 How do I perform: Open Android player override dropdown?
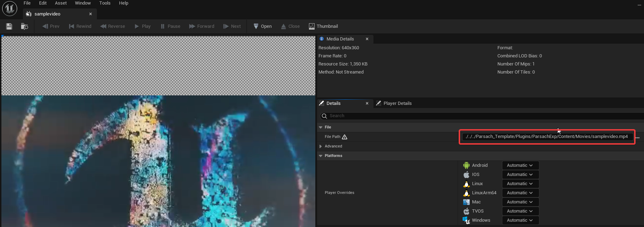pyautogui.click(x=520, y=165)
